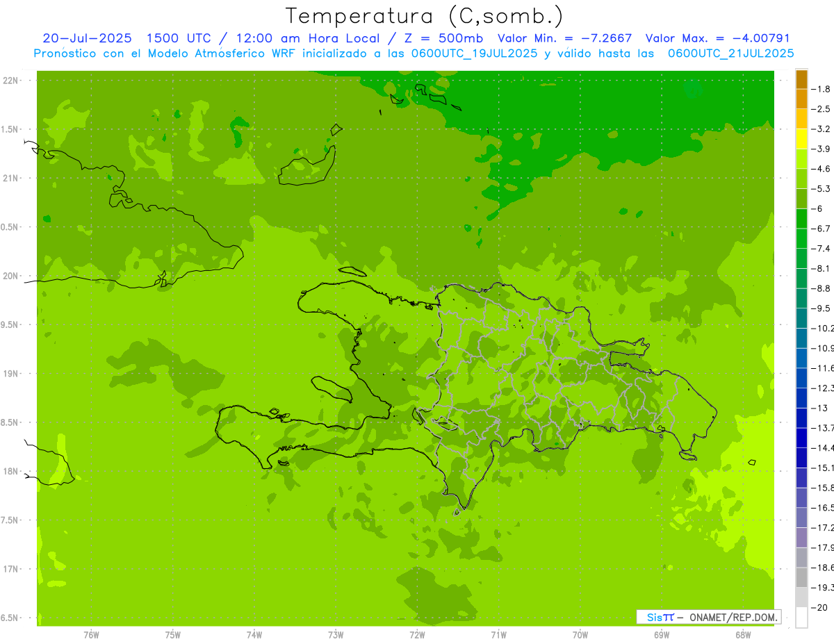Click 'Valor Min. = -7.2667' text
Image resolution: width=834 pixels, height=644 pixels.
pos(565,38)
